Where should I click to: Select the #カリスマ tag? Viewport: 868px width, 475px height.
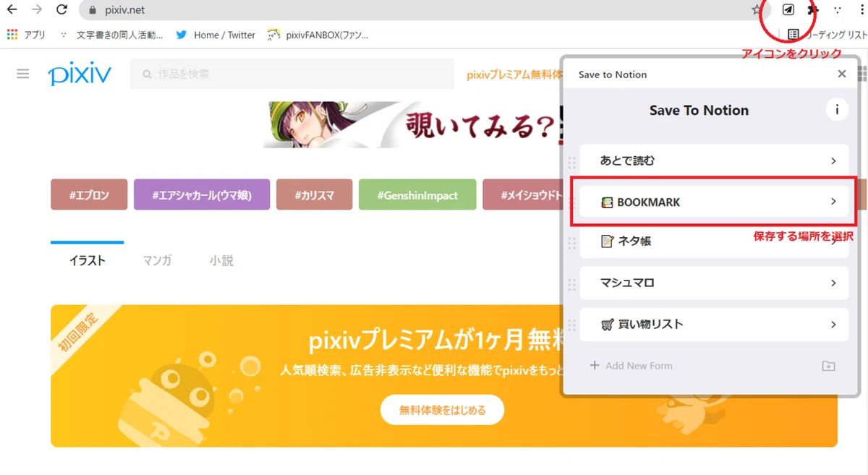(314, 194)
